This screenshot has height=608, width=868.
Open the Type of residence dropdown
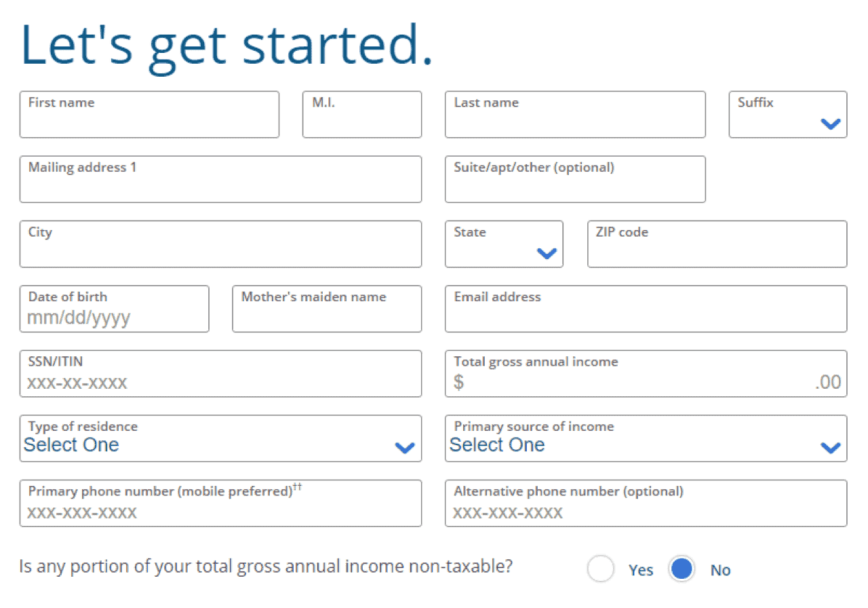tap(405, 448)
